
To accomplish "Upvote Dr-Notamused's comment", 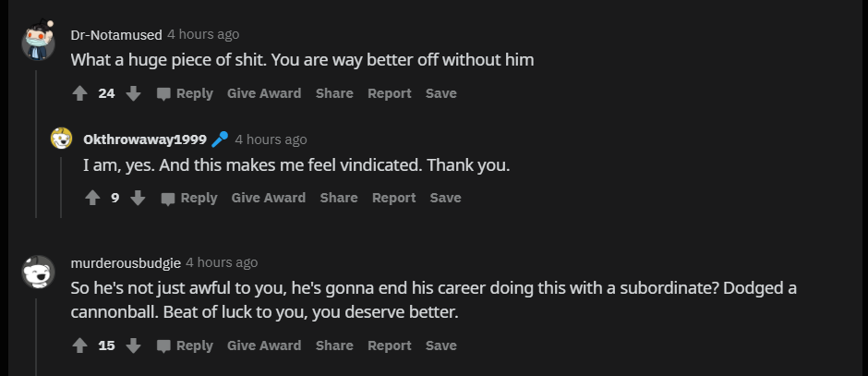I will [x=79, y=93].
